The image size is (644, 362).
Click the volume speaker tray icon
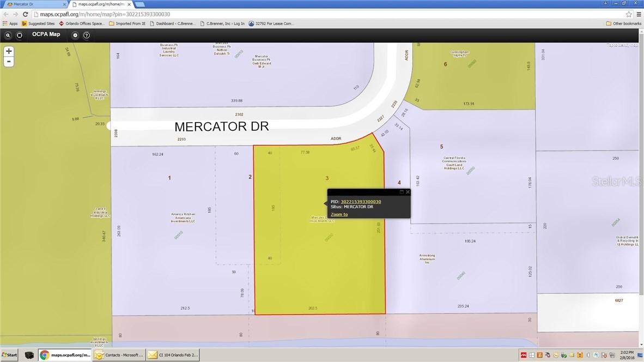[x=588, y=355]
